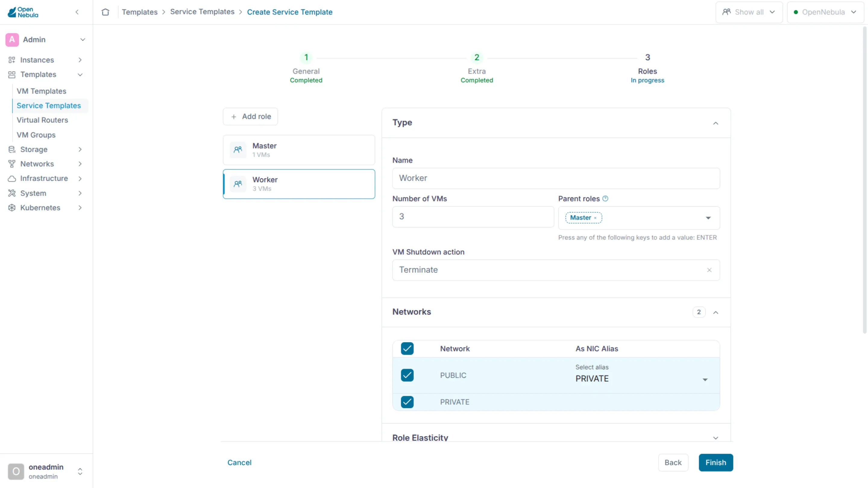Click the Storage sidebar icon

pos(12,149)
